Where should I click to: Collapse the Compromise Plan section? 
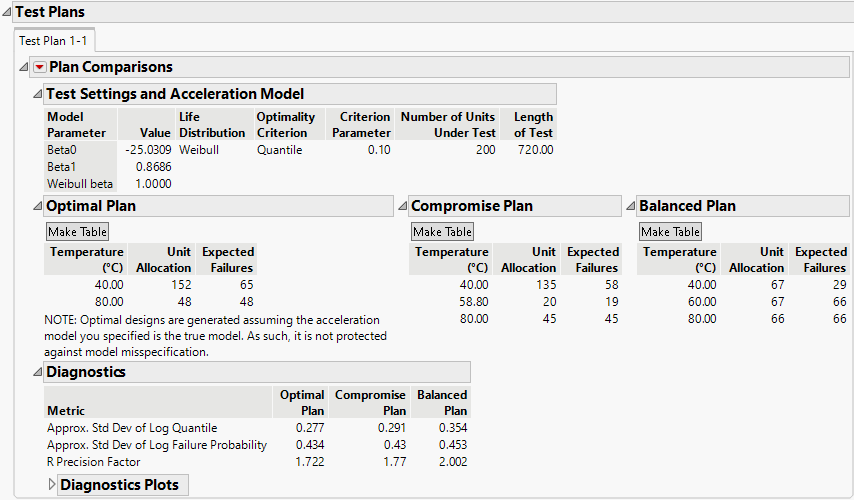pyautogui.click(x=402, y=206)
